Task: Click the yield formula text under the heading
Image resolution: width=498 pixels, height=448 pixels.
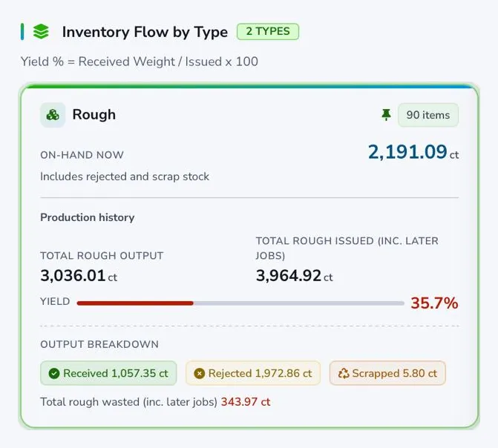Action: pos(139,62)
